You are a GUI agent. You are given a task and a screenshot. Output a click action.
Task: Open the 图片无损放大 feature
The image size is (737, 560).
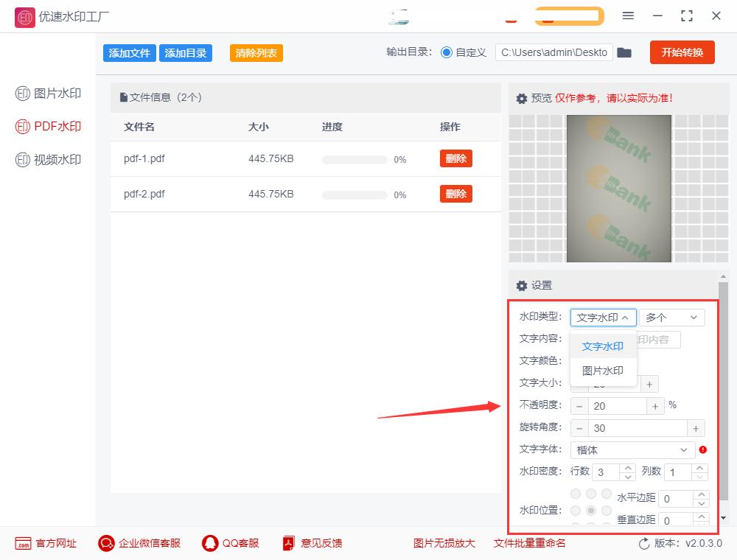click(441, 543)
